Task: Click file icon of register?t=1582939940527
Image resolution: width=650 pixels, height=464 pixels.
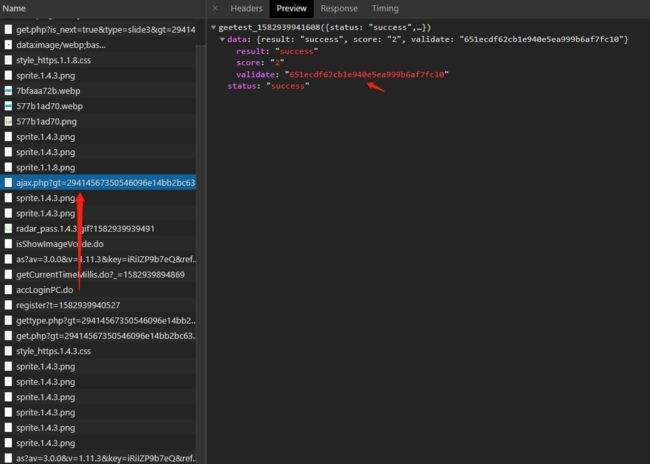Action: pos(8,305)
